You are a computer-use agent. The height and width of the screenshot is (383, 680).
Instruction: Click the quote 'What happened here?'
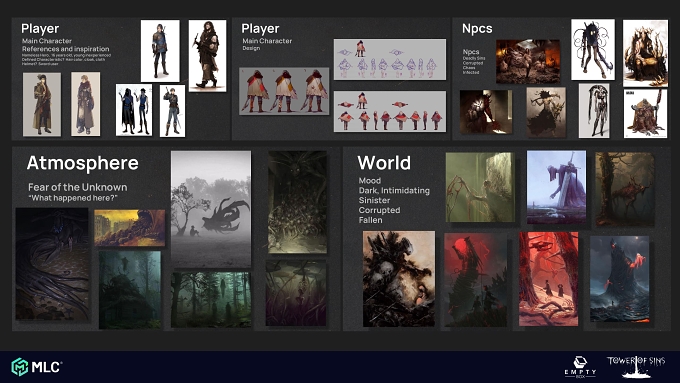coord(73,198)
